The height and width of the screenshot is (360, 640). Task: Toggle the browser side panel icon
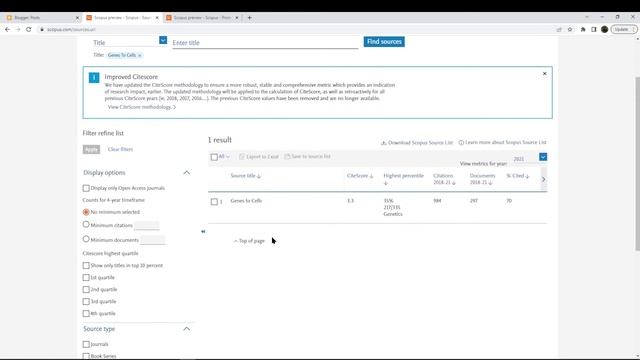tap(594, 29)
